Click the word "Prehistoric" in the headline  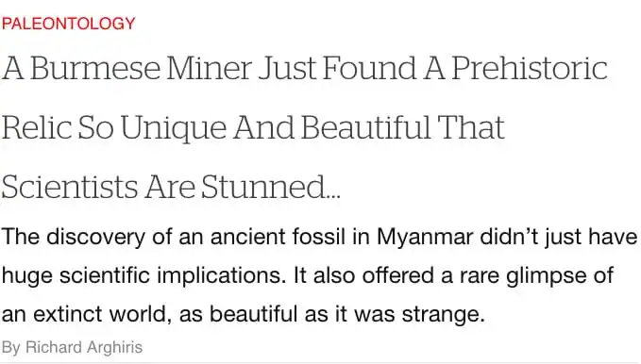(530, 68)
